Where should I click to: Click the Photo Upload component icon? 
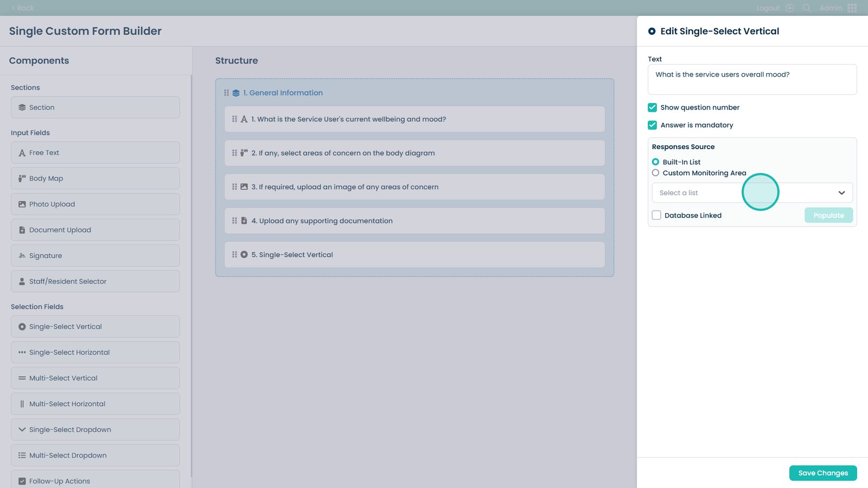(x=22, y=204)
